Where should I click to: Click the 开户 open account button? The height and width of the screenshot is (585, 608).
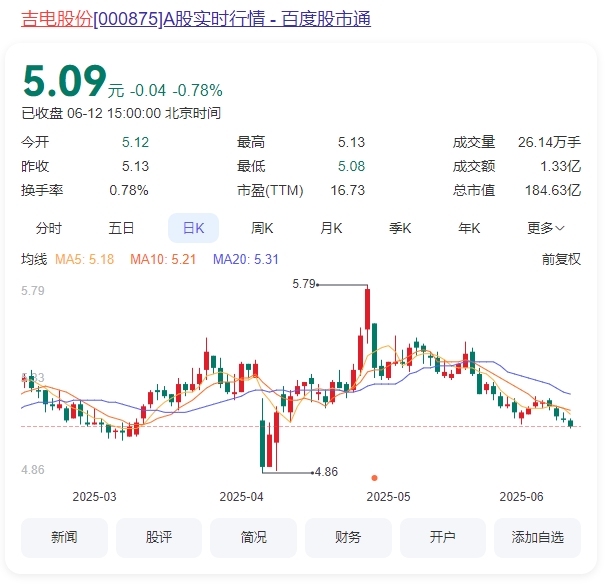[443, 537]
